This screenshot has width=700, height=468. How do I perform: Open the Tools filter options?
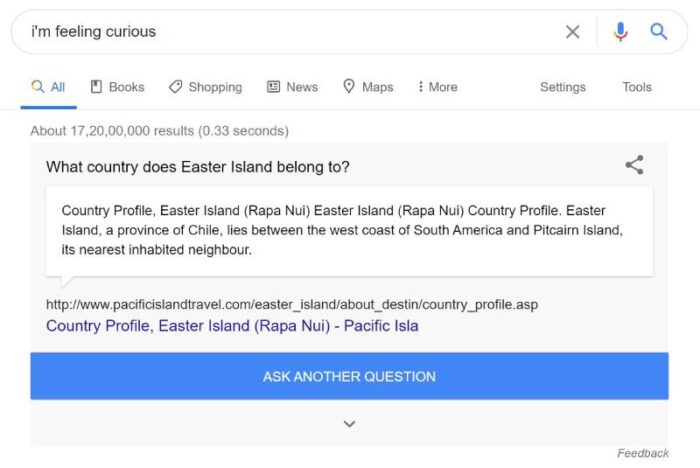tap(637, 87)
